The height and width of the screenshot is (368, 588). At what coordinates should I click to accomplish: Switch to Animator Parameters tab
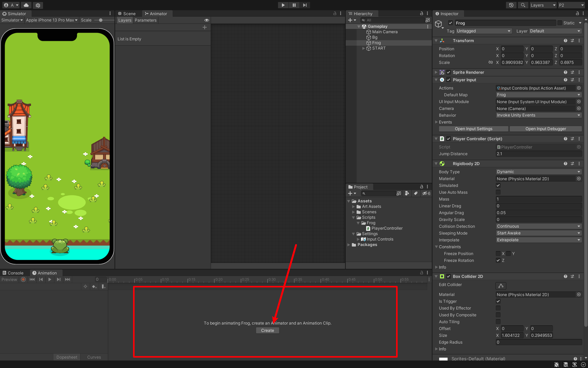[145, 20]
